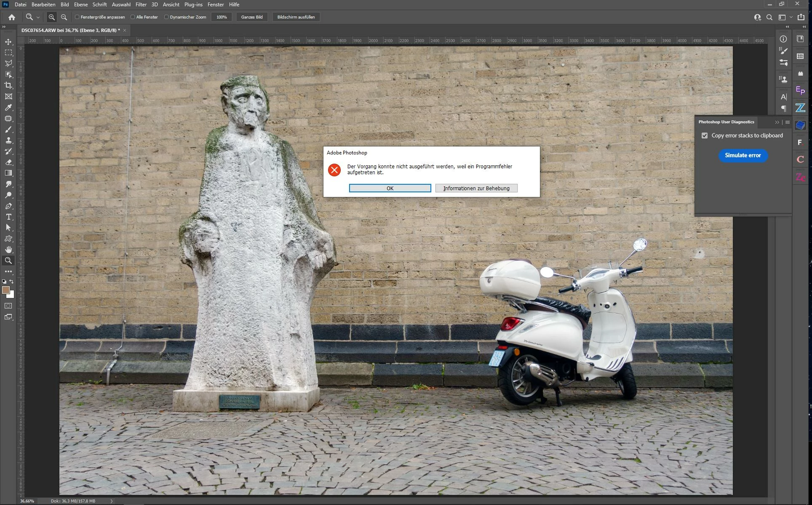
Task: Click the zoom out magnifier icon
Action: (64, 17)
